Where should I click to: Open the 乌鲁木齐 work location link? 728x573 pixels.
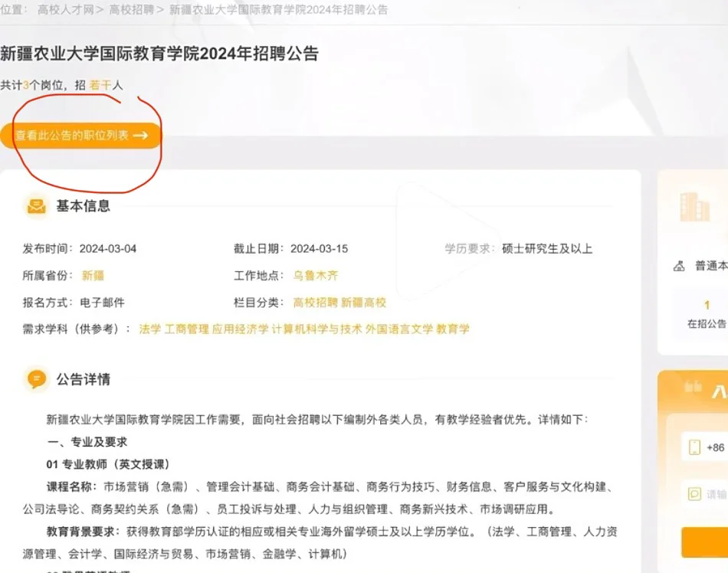tap(316, 276)
